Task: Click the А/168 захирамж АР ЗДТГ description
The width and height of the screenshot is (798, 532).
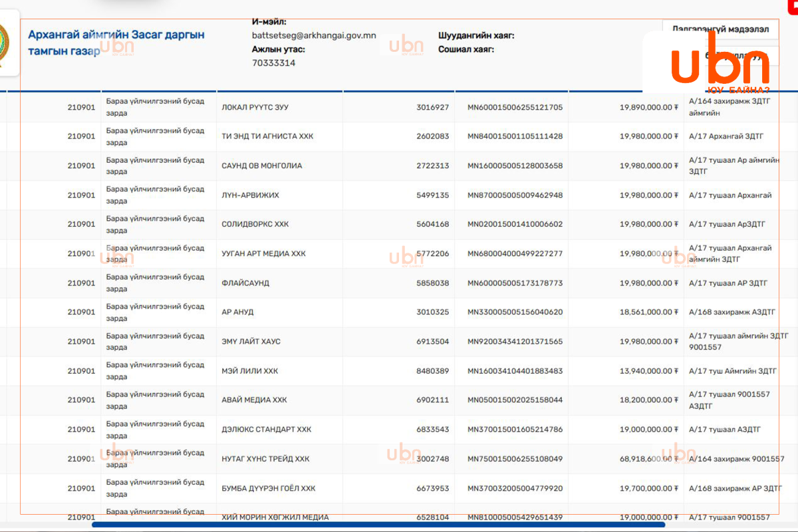Action: (735, 488)
